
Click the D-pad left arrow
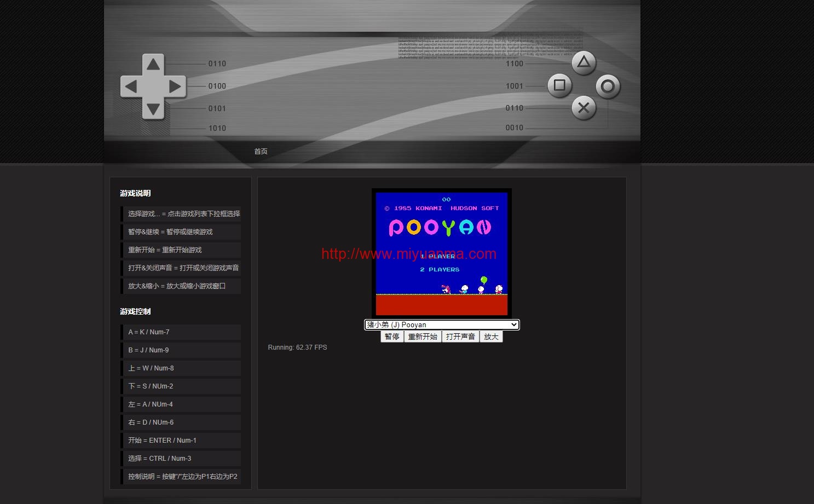(131, 86)
